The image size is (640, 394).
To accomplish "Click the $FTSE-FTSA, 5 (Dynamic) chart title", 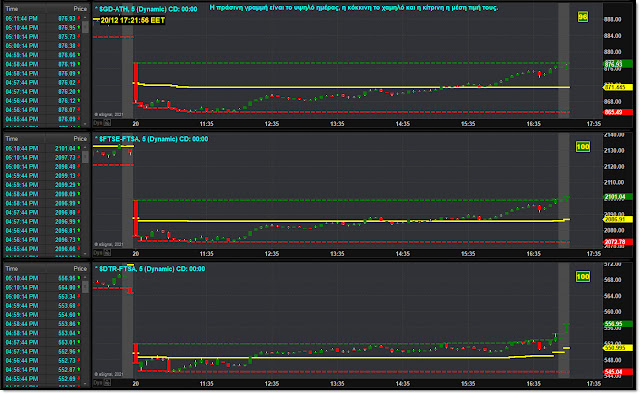I will click(151, 139).
